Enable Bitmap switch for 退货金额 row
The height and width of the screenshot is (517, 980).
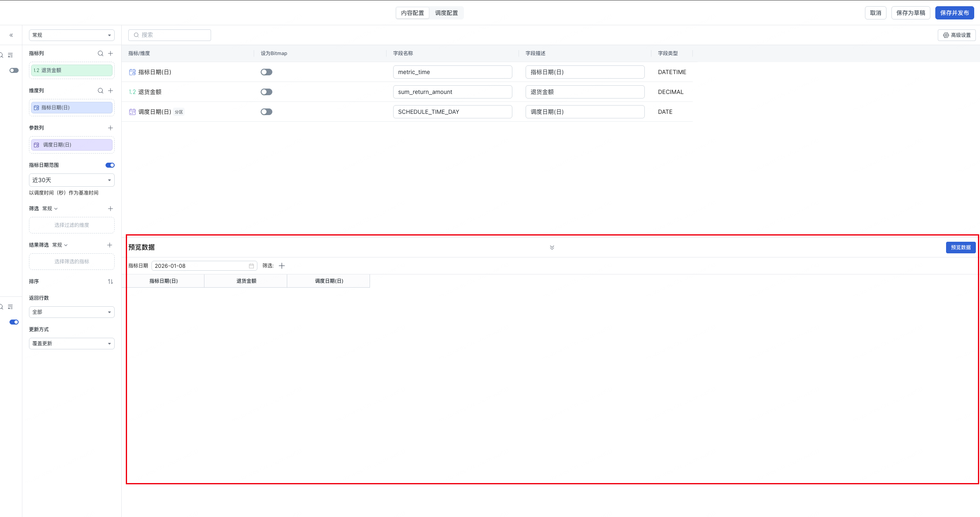point(267,92)
